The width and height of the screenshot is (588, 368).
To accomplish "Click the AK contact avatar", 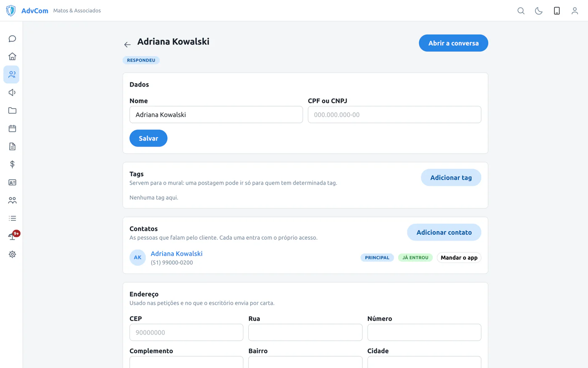I will coord(137,257).
